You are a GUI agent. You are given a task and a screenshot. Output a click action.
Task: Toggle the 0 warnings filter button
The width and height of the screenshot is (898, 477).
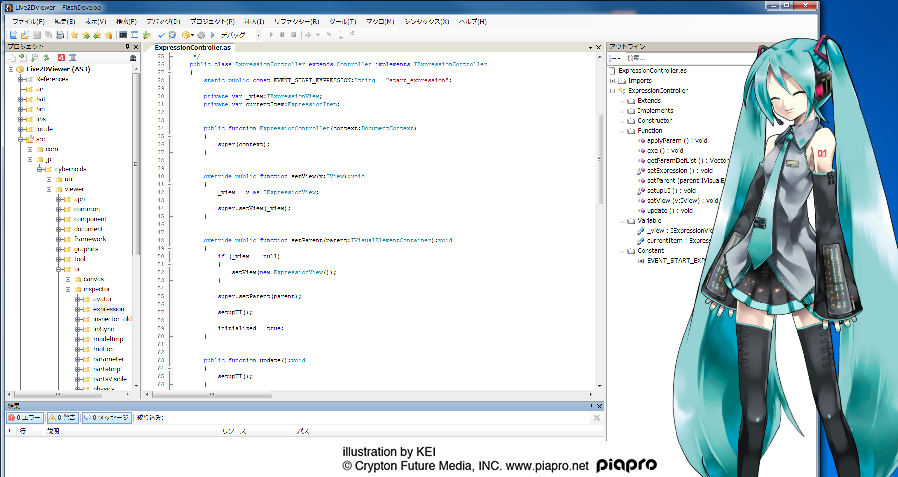(x=63, y=418)
